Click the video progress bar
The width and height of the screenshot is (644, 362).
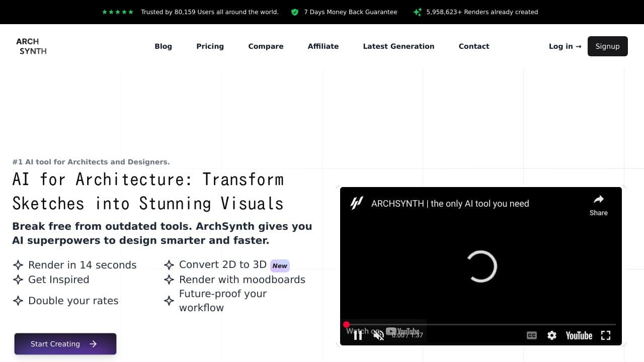pos(480,324)
